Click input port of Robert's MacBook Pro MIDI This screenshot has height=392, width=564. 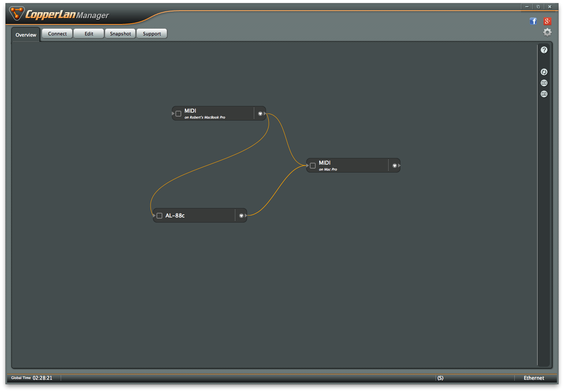coord(173,113)
